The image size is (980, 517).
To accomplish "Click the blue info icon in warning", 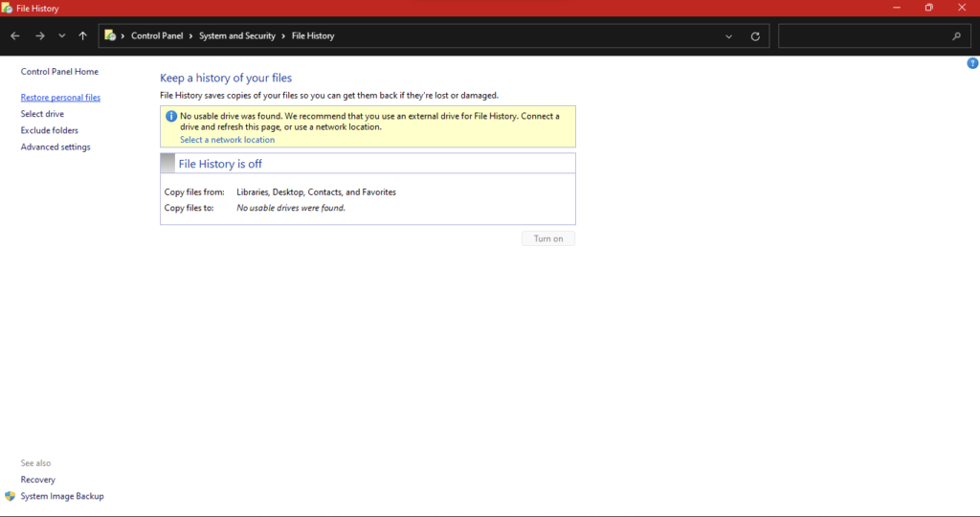I will (x=170, y=116).
